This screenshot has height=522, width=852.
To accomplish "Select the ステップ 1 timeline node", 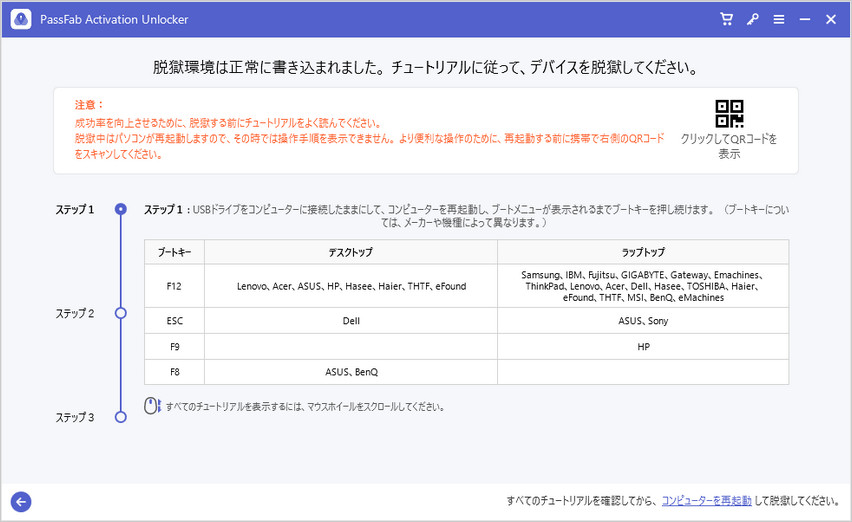I will pos(121,209).
